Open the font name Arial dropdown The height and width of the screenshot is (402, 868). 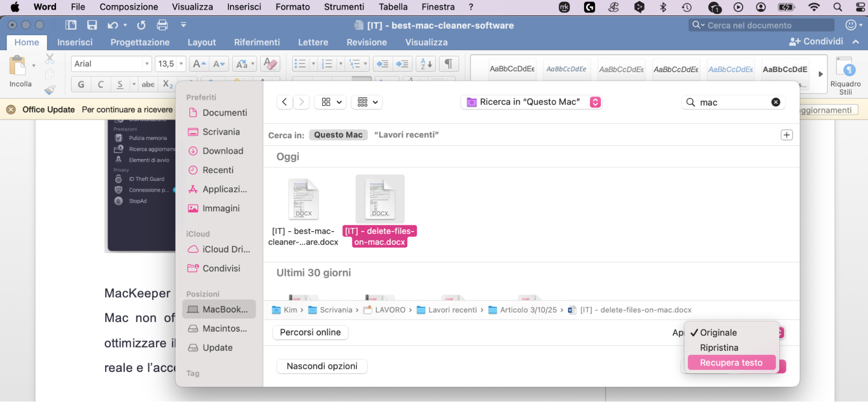[x=147, y=64]
